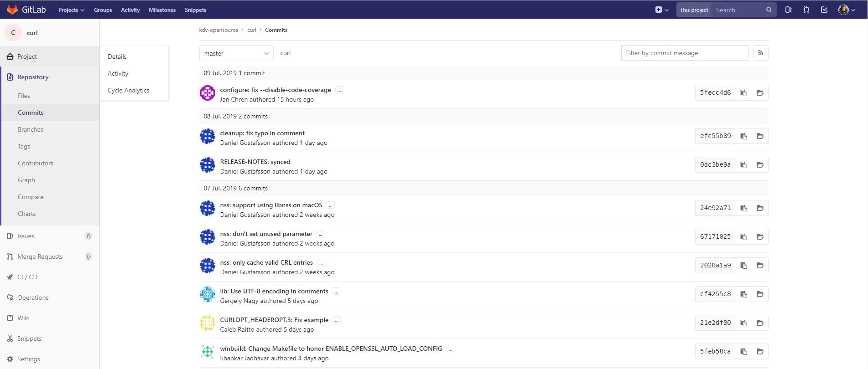
Task: Click kdv-opensource in the breadcrumb
Action: 218,30
